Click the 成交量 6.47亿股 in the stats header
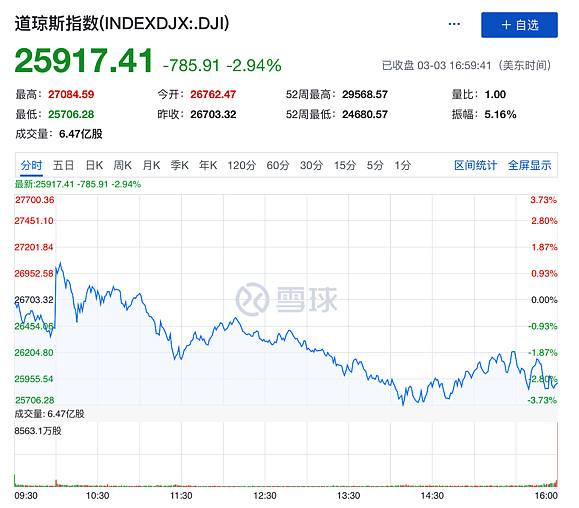The width and height of the screenshot is (579, 508). [59, 134]
